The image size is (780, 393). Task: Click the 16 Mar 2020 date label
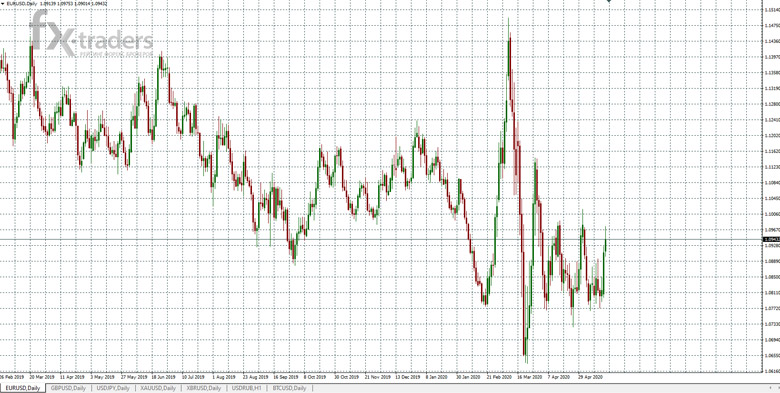[x=529, y=377]
